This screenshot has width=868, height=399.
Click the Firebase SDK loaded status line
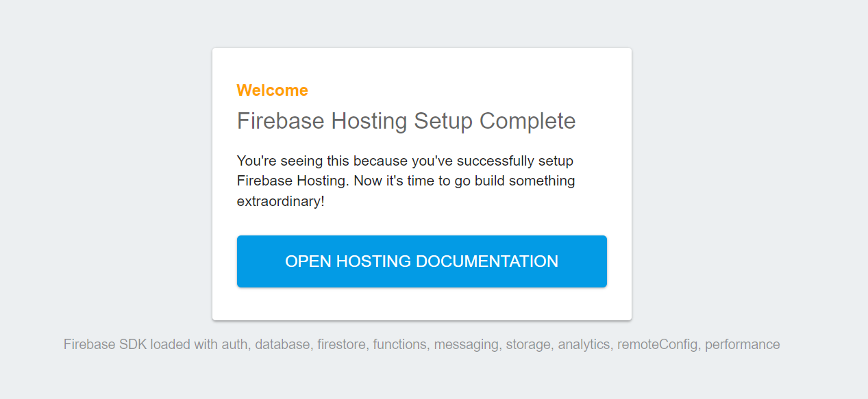[x=422, y=344]
